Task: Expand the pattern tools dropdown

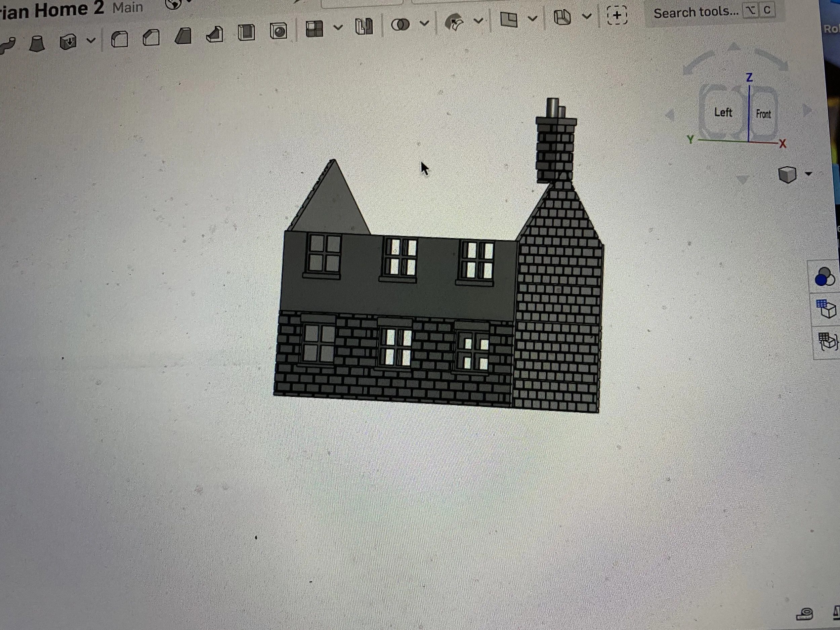Action: click(338, 27)
